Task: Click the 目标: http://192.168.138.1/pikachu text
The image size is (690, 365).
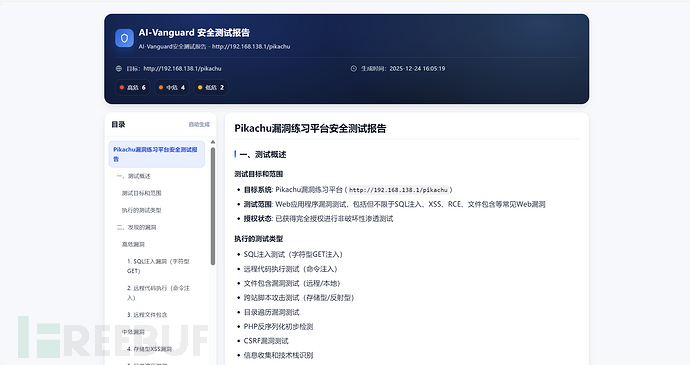Action: [174, 69]
